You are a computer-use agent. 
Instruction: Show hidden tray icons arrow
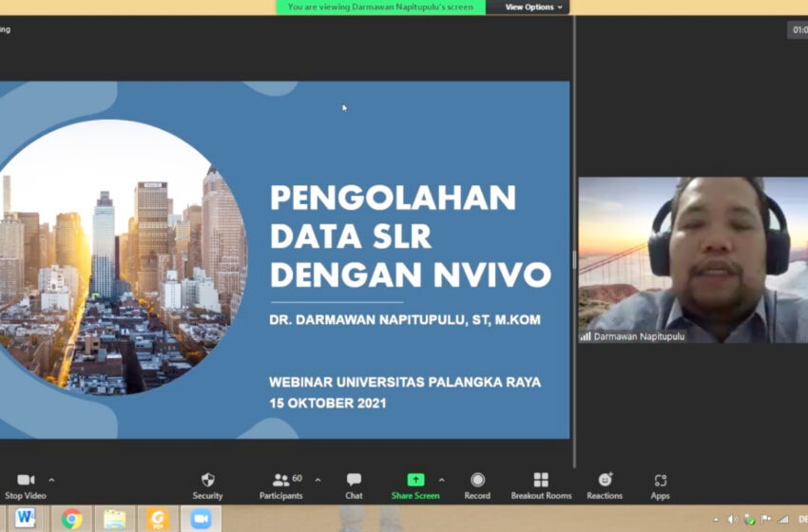pyautogui.click(x=717, y=519)
